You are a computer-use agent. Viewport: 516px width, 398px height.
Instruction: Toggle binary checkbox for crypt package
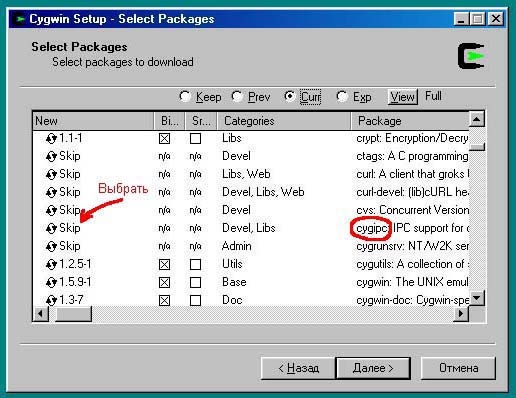point(164,138)
